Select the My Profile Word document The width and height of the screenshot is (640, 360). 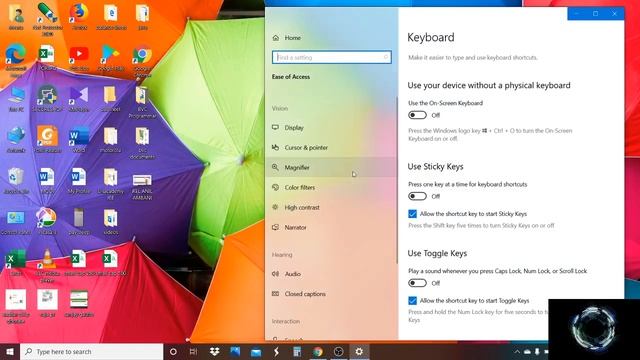(x=79, y=181)
